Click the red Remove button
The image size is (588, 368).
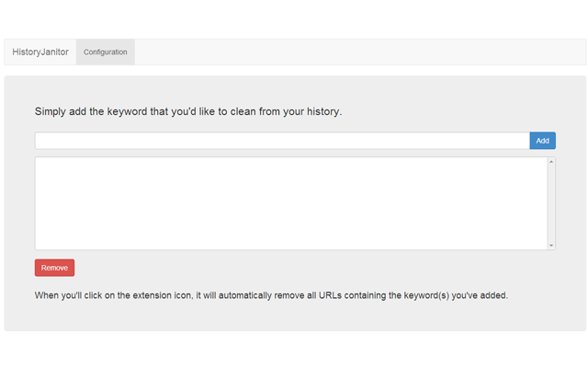pos(54,268)
